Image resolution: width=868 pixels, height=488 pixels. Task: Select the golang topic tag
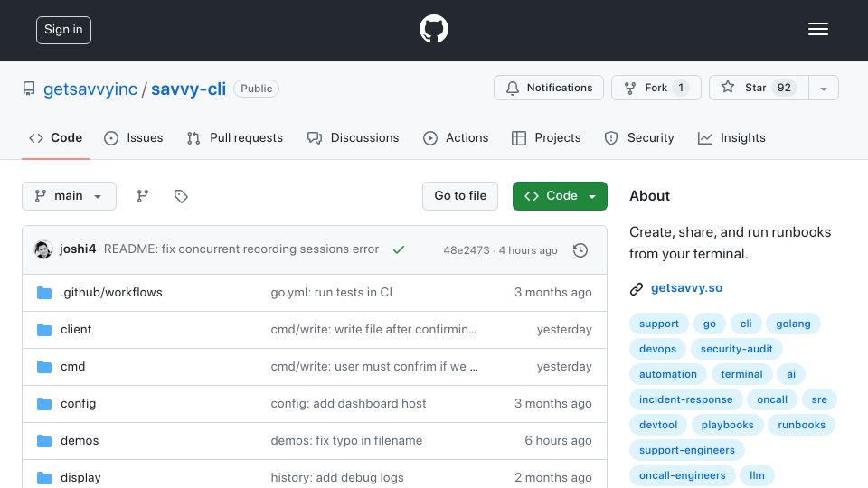[793, 324]
